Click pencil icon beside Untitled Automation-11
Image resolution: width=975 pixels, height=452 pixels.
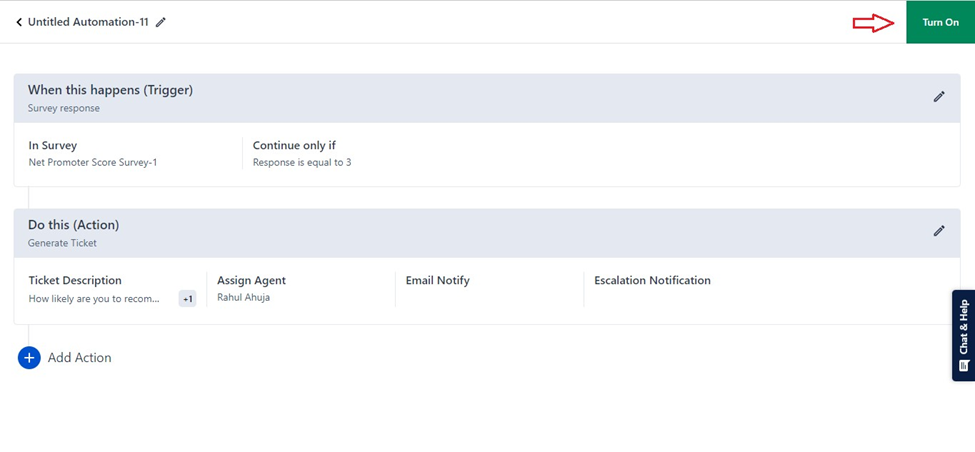click(161, 22)
